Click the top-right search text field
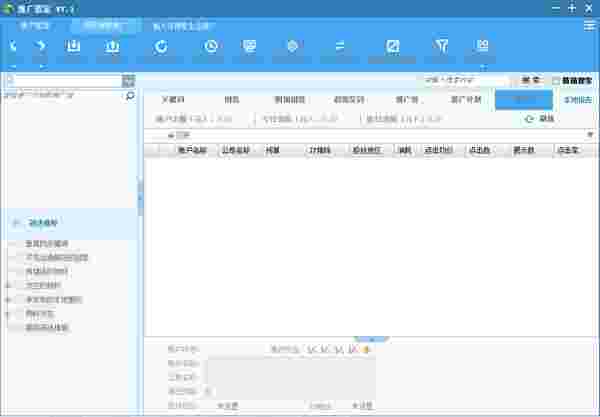 click(466, 80)
